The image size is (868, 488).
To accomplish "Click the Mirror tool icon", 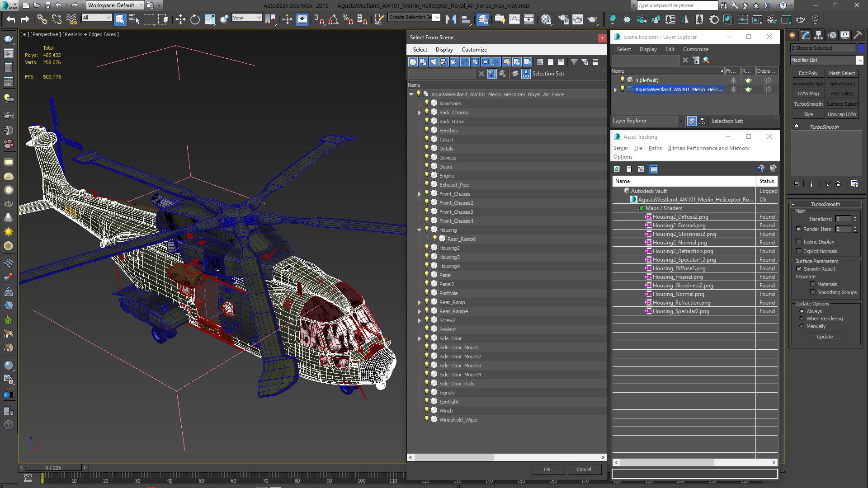I will [451, 19].
